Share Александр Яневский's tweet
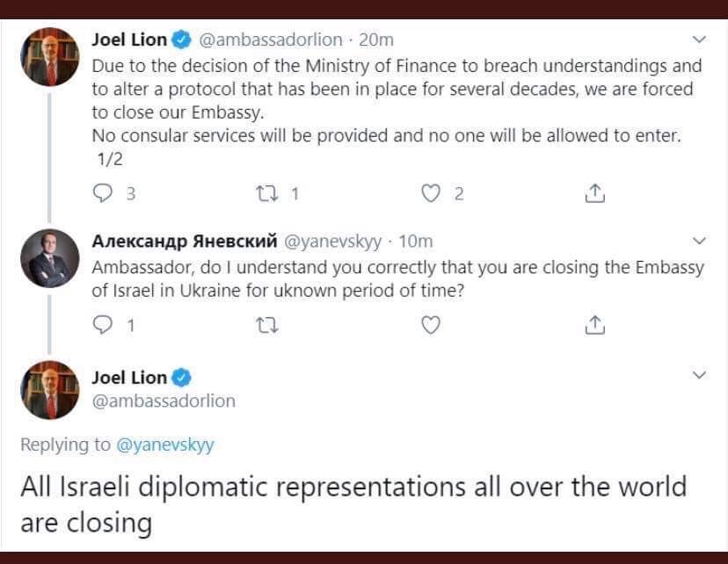Viewport: 728px width, 564px height. 594,325
